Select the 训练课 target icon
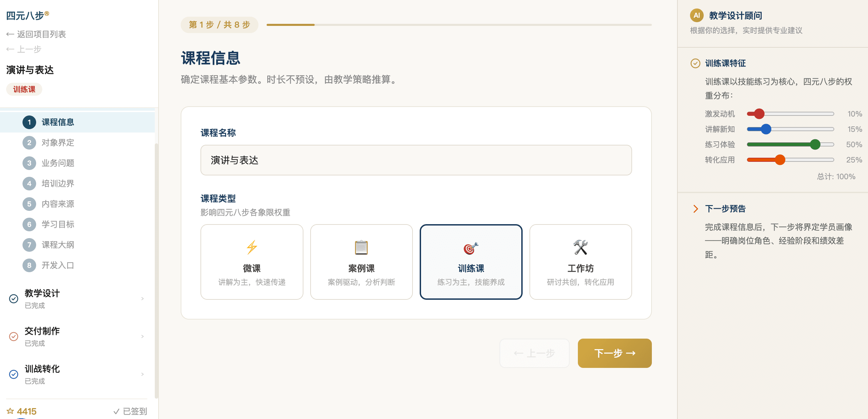Viewport: 868px width, 419px height. [x=470, y=248]
